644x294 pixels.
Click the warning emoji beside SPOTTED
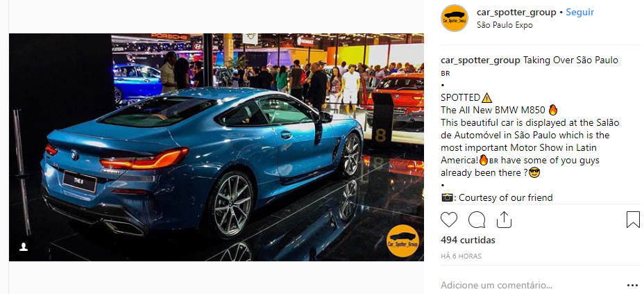486,98
